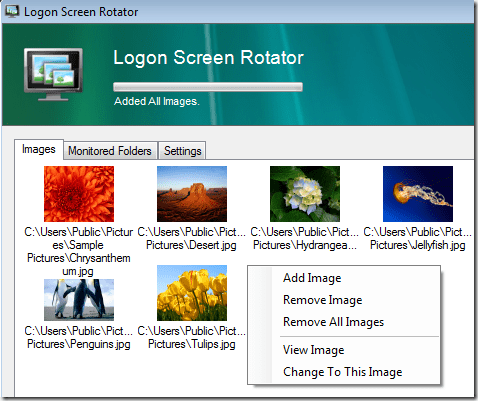Click the 'Added All Images.' status text
Viewport: 478px width, 401px height.
point(157,101)
